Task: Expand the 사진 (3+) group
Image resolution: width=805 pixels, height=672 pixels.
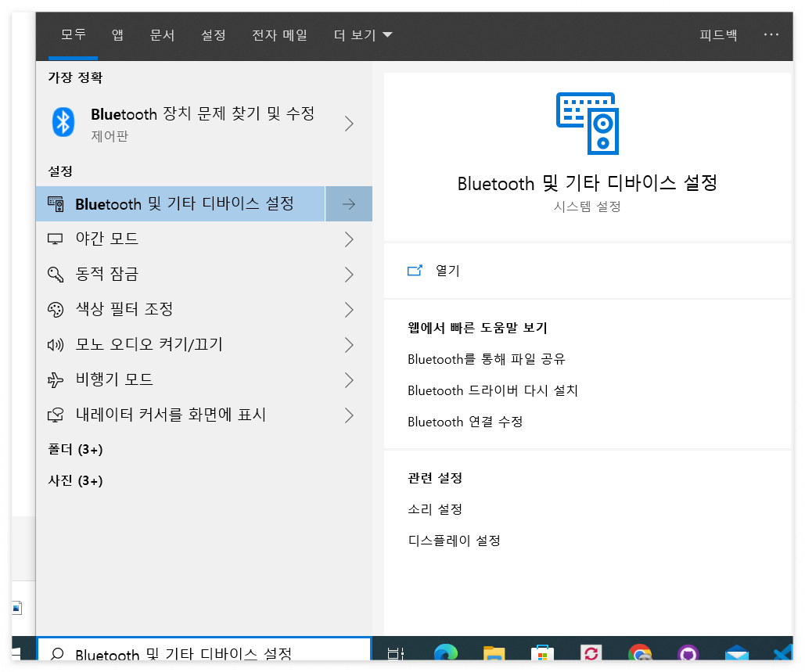Action: (75, 481)
